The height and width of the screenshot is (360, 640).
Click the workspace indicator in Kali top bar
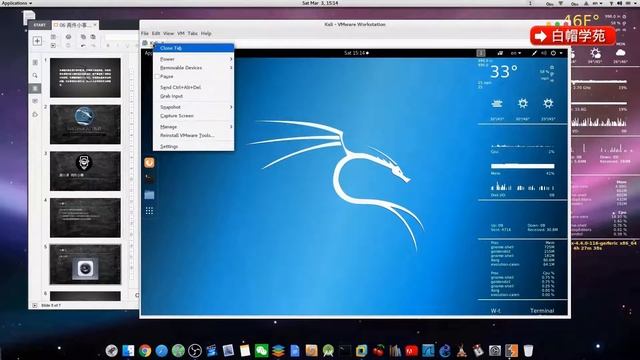(481, 53)
